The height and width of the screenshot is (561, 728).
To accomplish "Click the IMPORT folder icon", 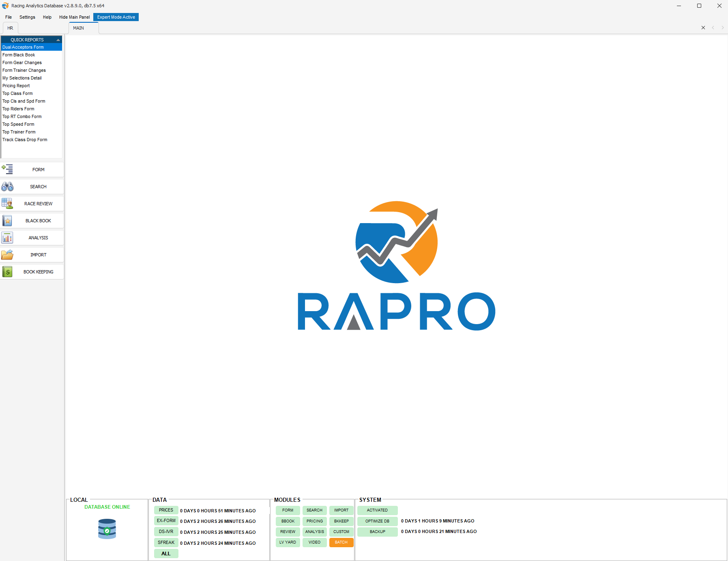I will point(7,255).
